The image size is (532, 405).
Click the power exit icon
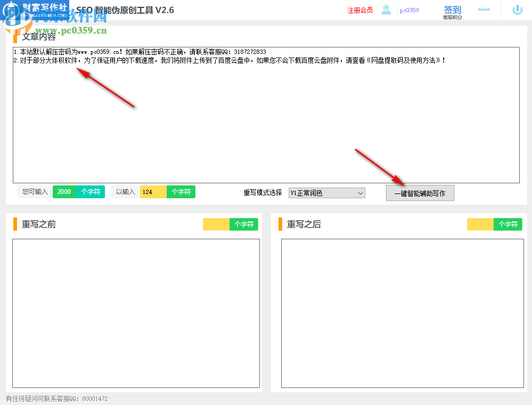(x=517, y=10)
